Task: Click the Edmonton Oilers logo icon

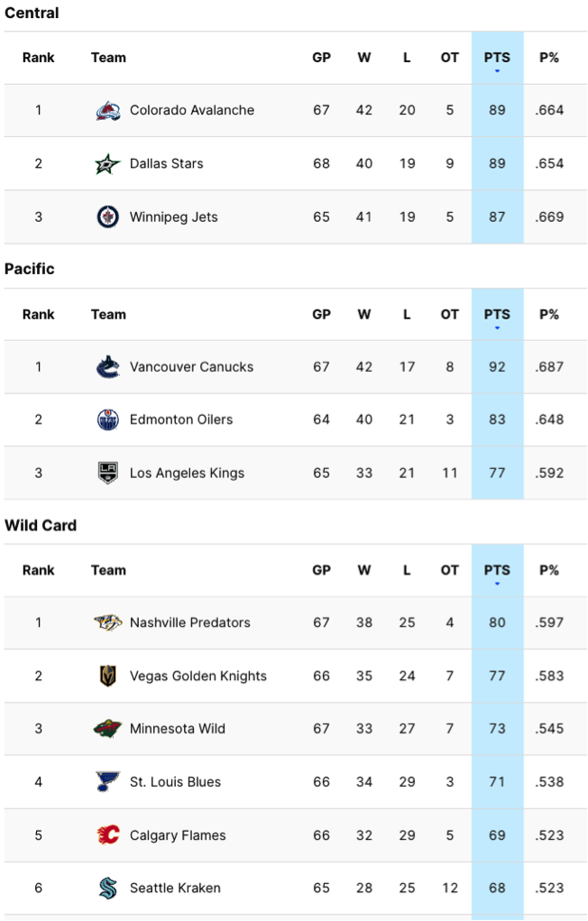Action: pyautogui.click(x=108, y=420)
